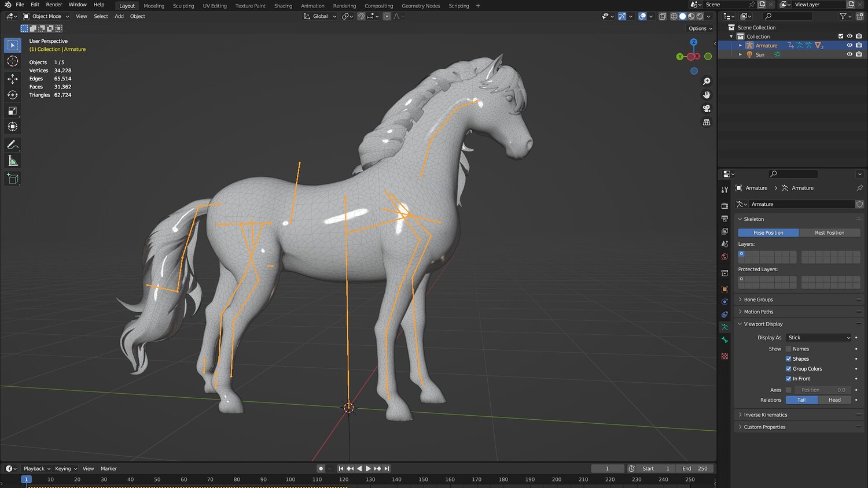Image resolution: width=868 pixels, height=488 pixels.
Task: Hide the Sun with its eye icon
Action: tap(849, 54)
